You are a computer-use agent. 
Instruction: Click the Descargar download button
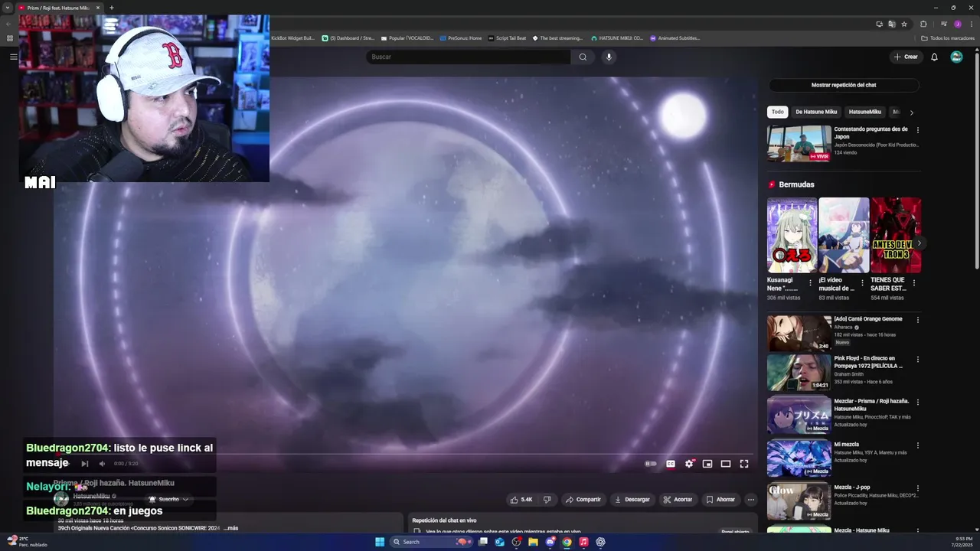coord(632,500)
